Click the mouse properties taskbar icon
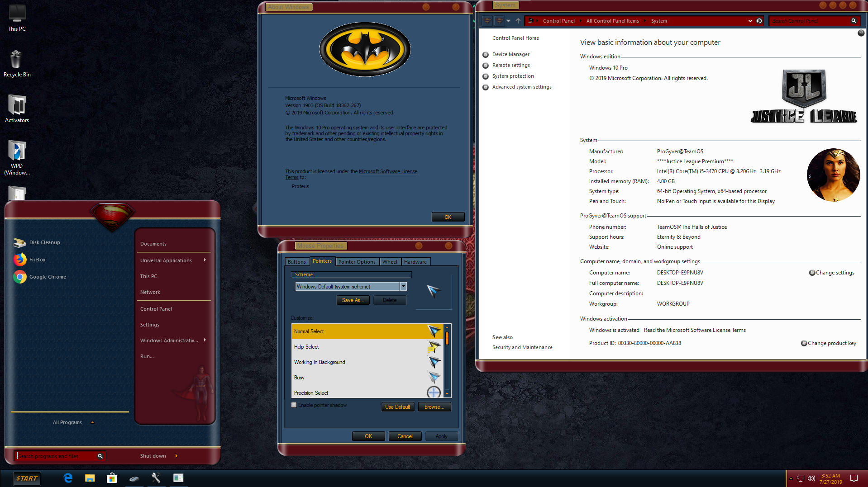868x487 pixels. [134, 478]
